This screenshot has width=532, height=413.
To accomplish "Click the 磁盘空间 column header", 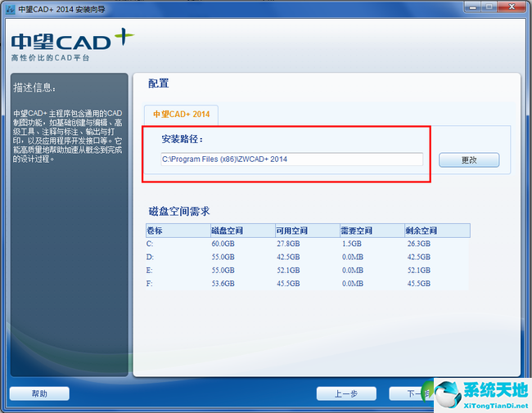I will pyautogui.click(x=243, y=231).
